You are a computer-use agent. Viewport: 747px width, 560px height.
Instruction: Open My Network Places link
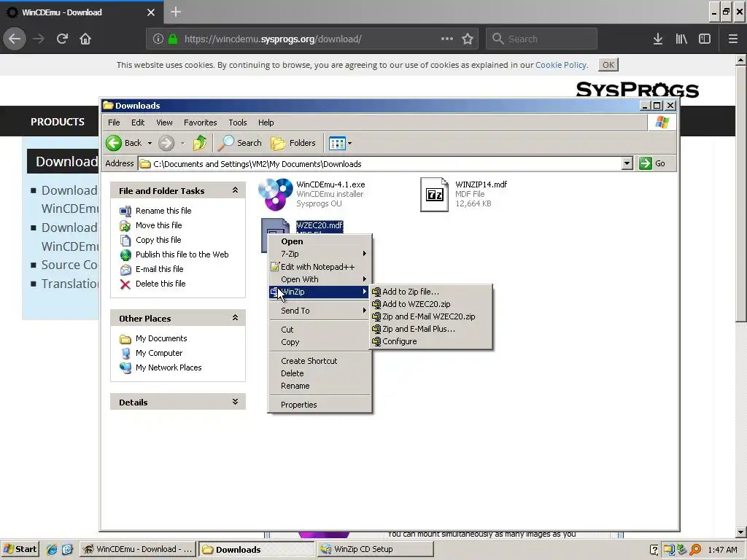pos(169,367)
